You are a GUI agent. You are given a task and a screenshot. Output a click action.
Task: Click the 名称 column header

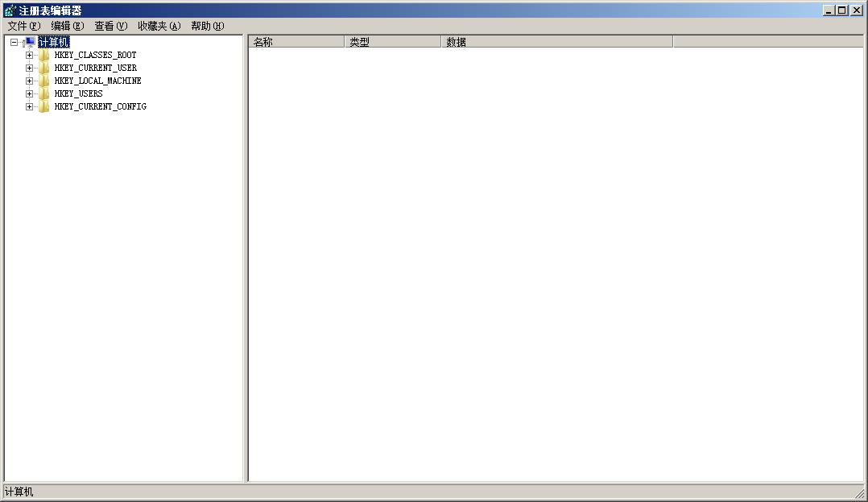296,42
